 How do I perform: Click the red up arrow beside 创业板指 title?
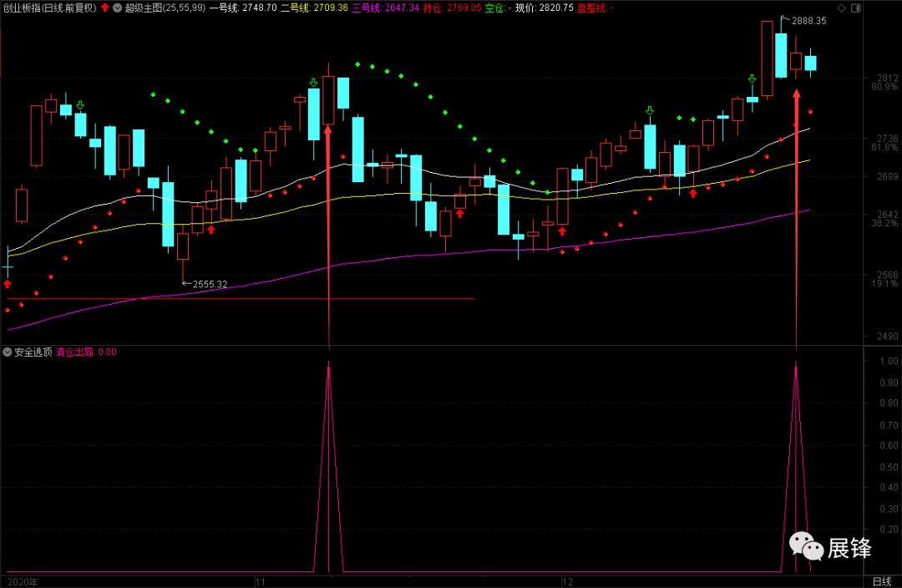point(104,8)
